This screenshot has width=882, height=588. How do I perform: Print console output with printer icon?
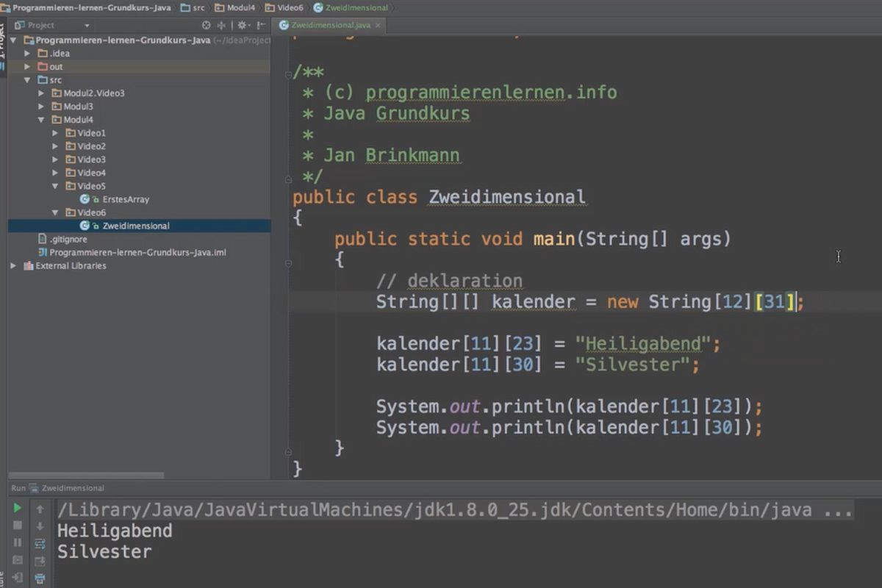[40, 579]
